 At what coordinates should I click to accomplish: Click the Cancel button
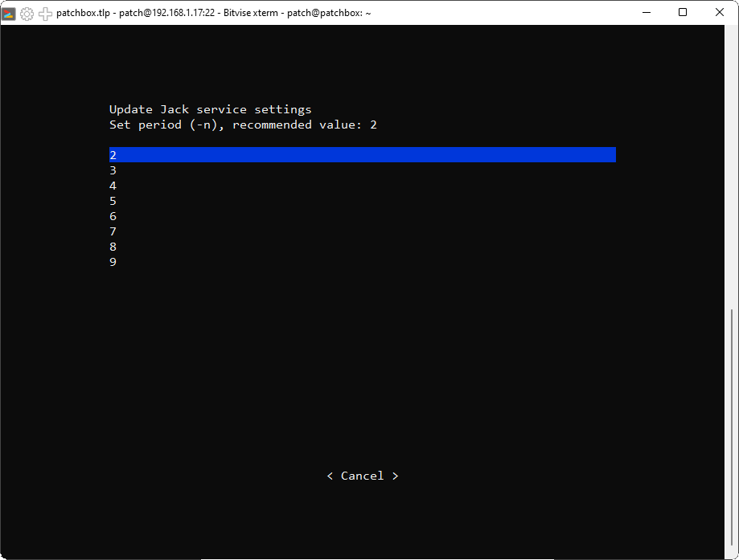363,476
